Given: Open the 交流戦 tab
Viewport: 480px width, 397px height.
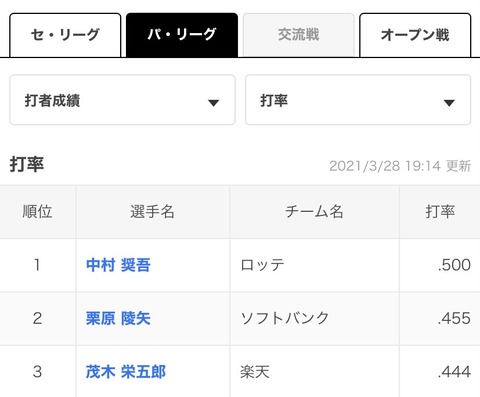Looking at the screenshot, I should tap(298, 35).
